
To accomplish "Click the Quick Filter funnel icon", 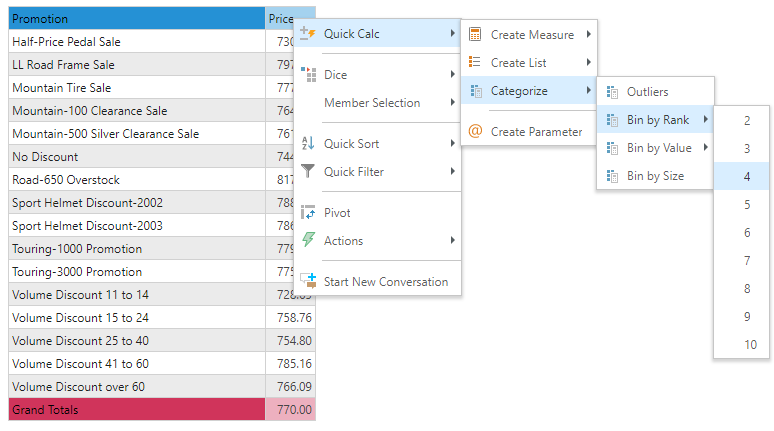I will (x=308, y=172).
